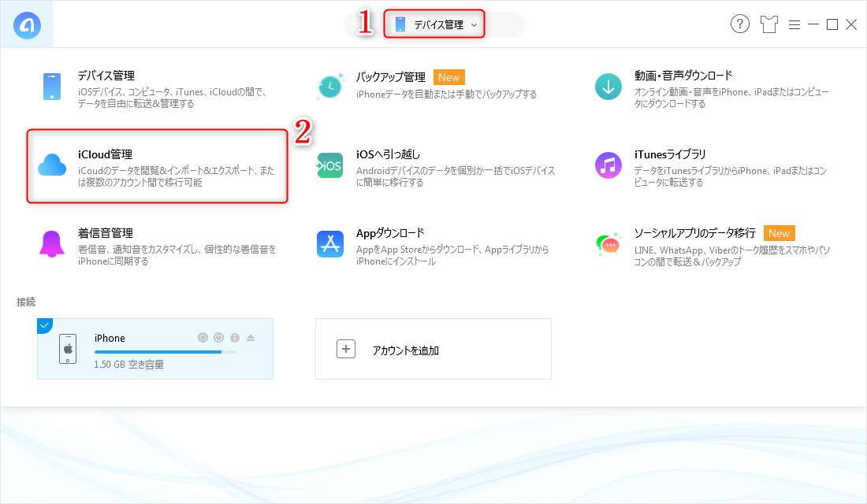
Task: Open ソーシャルアプリのデータ移行 feature title
Action: pyautogui.click(x=694, y=233)
